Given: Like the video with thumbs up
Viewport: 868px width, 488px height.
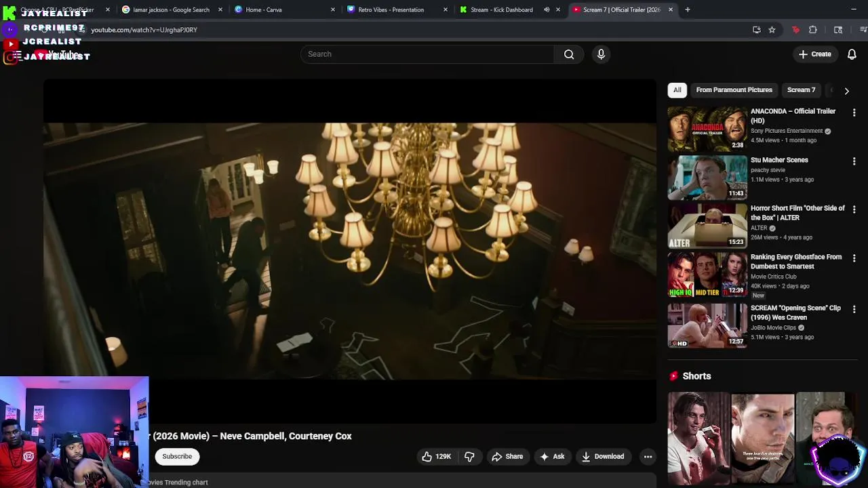Looking at the screenshot, I should 437,456.
